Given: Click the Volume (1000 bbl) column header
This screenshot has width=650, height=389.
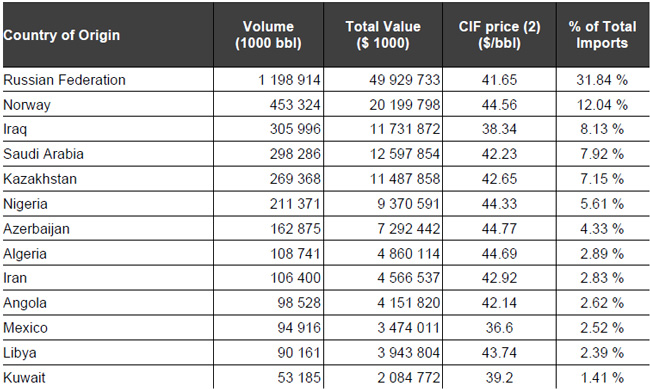Looking at the screenshot, I should [268, 35].
